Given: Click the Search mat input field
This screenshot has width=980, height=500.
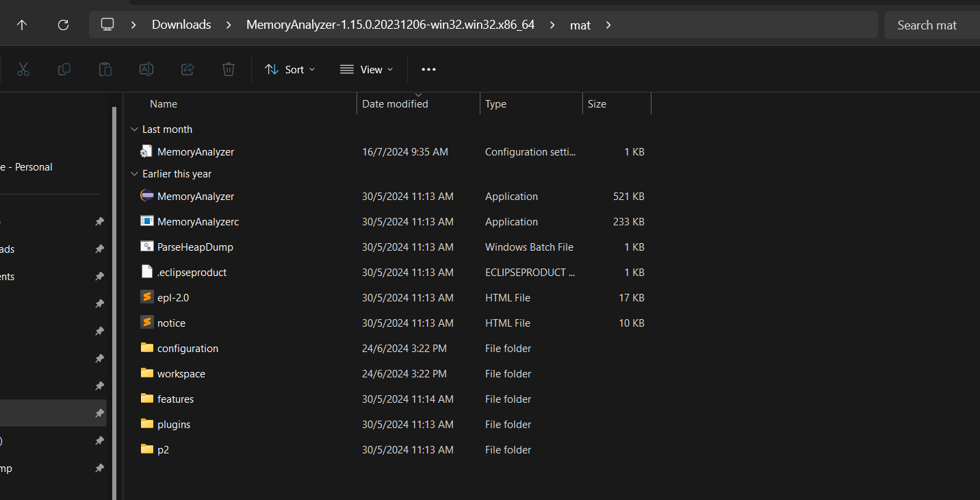Looking at the screenshot, I should pyautogui.click(x=932, y=25).
